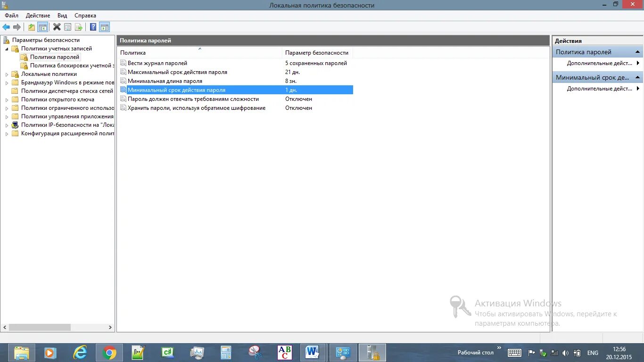The height and width of the screenshot is (362, 644).
Task: Switch to Google Chrome in the taskbar
Action: tap(109, 352)
